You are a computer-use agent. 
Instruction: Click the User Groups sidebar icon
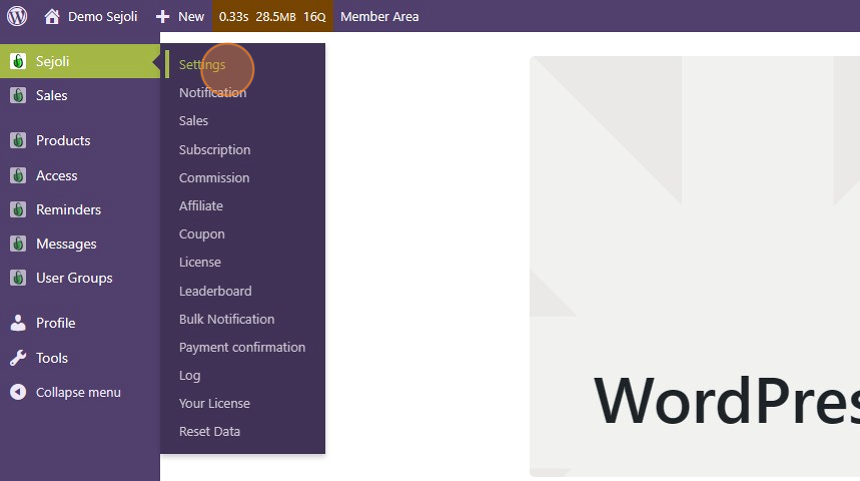pyautogui.click(x=18, y=278)
